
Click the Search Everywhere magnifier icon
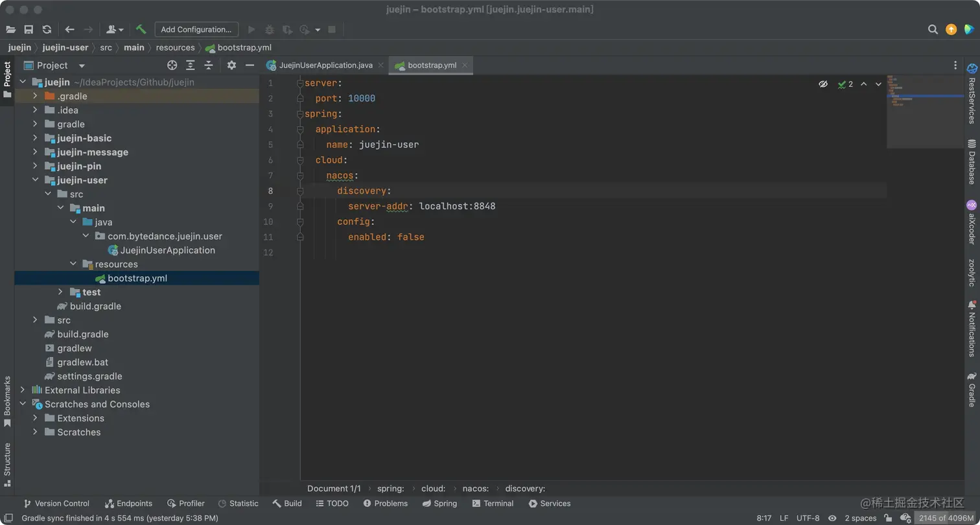tap(933, 29)
